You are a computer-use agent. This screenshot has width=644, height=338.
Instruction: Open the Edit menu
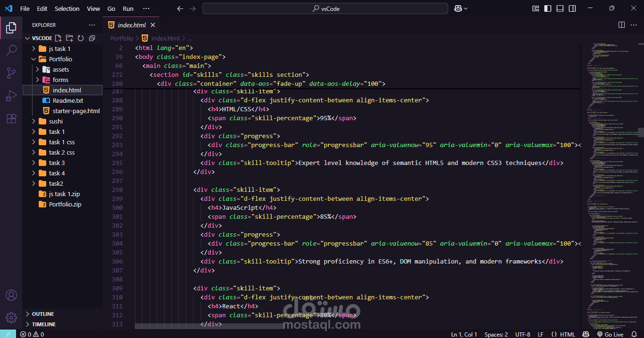click(x=42, y=8)
